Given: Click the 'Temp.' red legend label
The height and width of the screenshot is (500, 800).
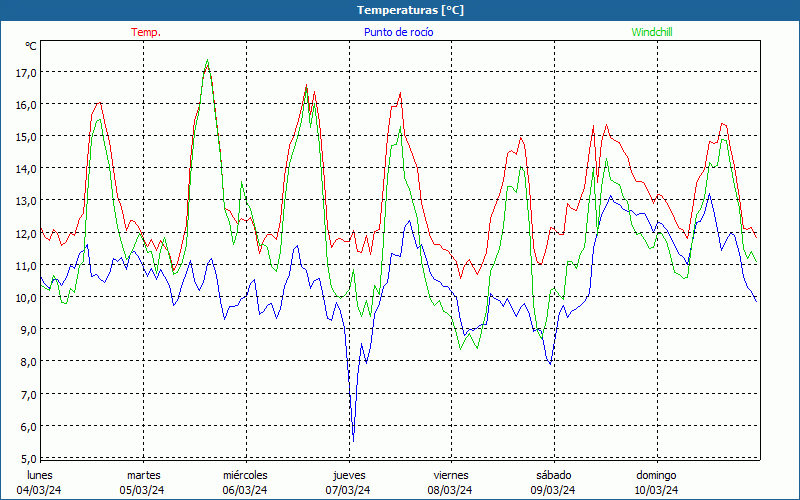Looking at the screenshot, I should (146, 32).
